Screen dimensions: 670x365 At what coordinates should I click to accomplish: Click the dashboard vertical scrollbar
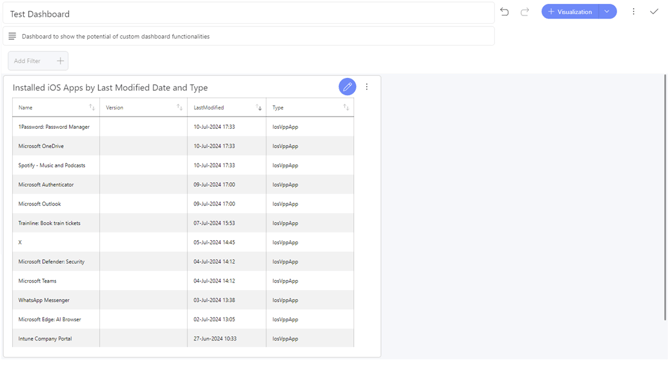[x=665, y=197]
